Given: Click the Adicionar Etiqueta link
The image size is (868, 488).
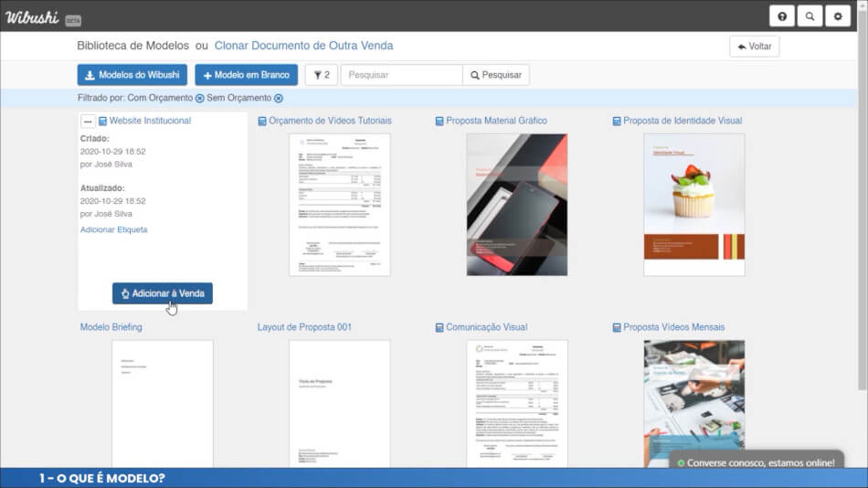Looking at the screenshot, I should [x=113, y=229].
